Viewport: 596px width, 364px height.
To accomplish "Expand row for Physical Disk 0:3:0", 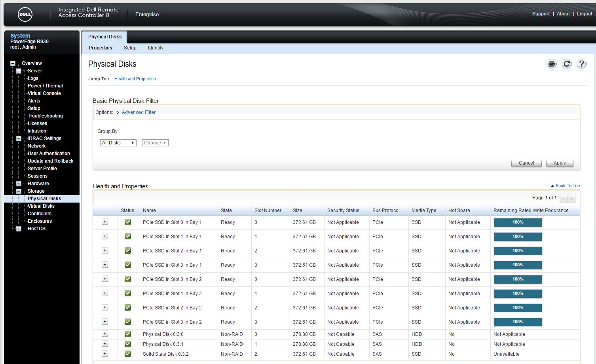I will pos(105,334).
